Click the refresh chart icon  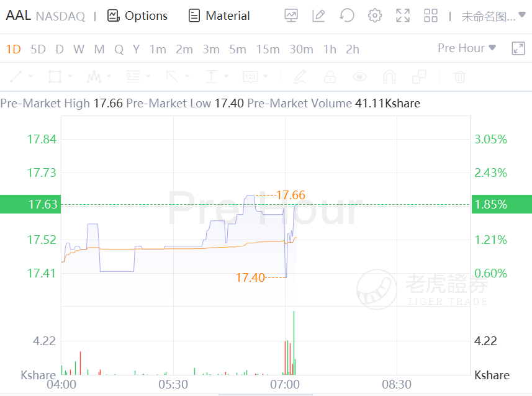coord(346,16)
